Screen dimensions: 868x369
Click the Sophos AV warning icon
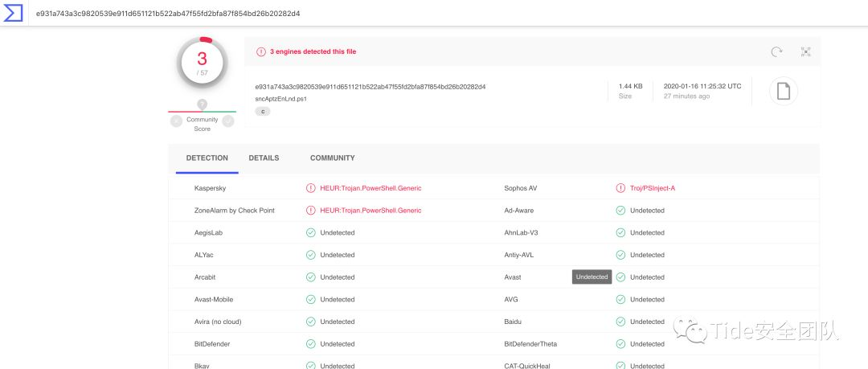tap(620, 188)
